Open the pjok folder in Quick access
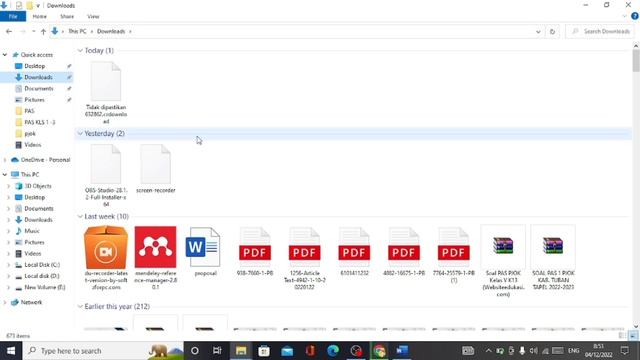 tap(30, 133)
